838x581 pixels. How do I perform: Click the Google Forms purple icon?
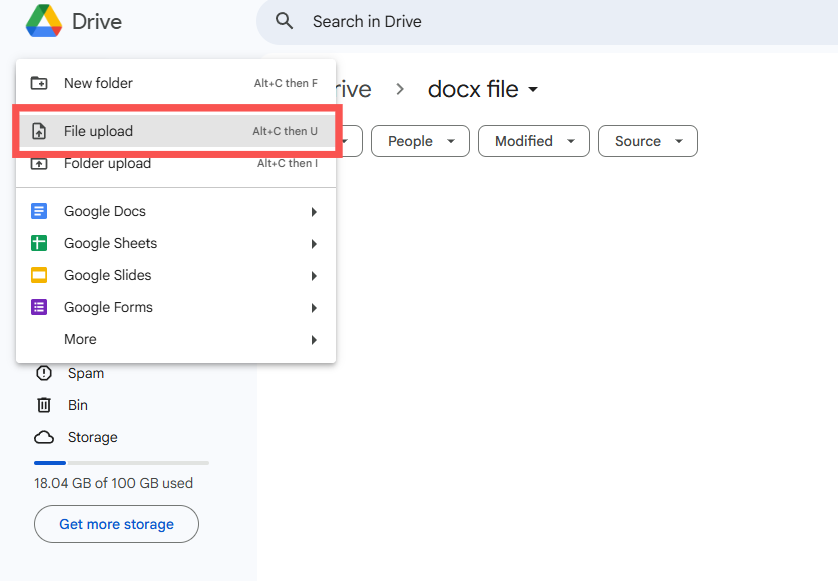point(40,307)
